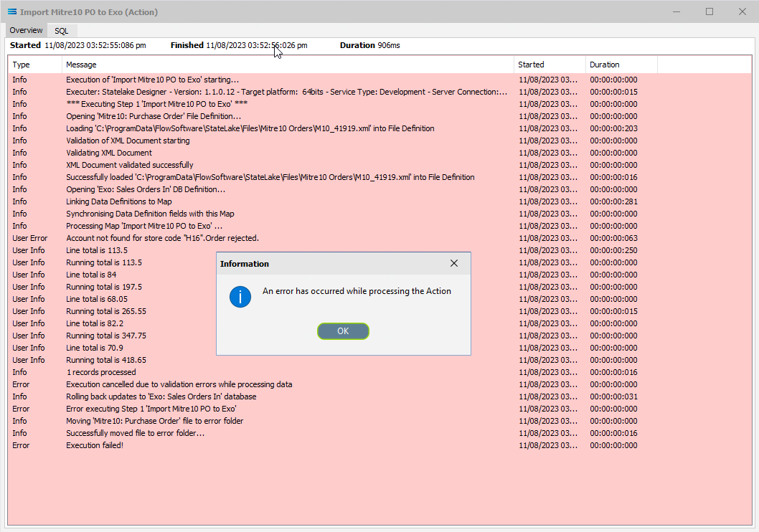This screenshot has height=532, width=759.
Task: Select the 'Account not found for store code' row
Action: point(379,239)
